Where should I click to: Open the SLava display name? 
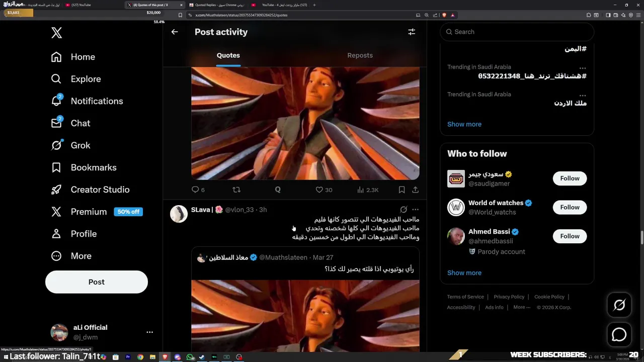(207, 210)
